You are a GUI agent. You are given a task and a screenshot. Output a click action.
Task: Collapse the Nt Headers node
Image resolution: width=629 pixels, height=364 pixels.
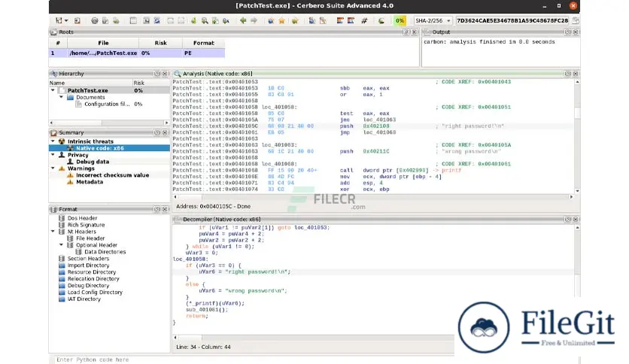coord(53,232)
